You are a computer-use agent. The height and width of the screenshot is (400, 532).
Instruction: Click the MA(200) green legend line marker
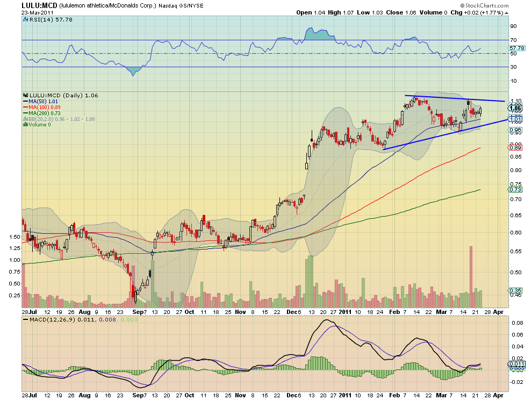pyautogui.click(x=25, y=113)
